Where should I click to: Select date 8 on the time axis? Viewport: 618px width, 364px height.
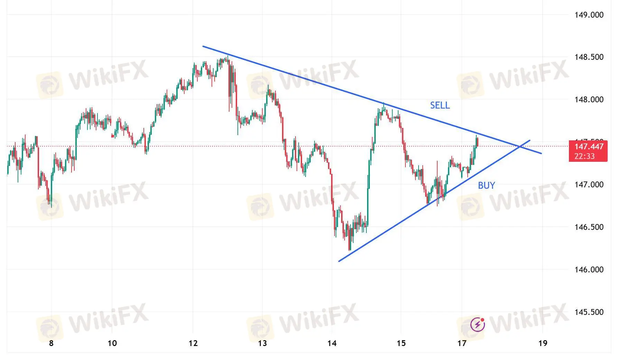(51, 343)
